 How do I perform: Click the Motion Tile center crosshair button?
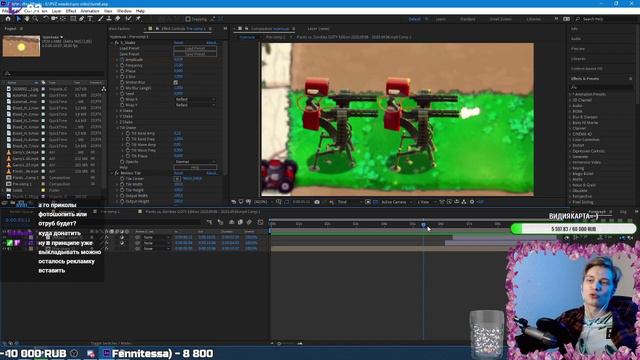[x=177, y=179]
